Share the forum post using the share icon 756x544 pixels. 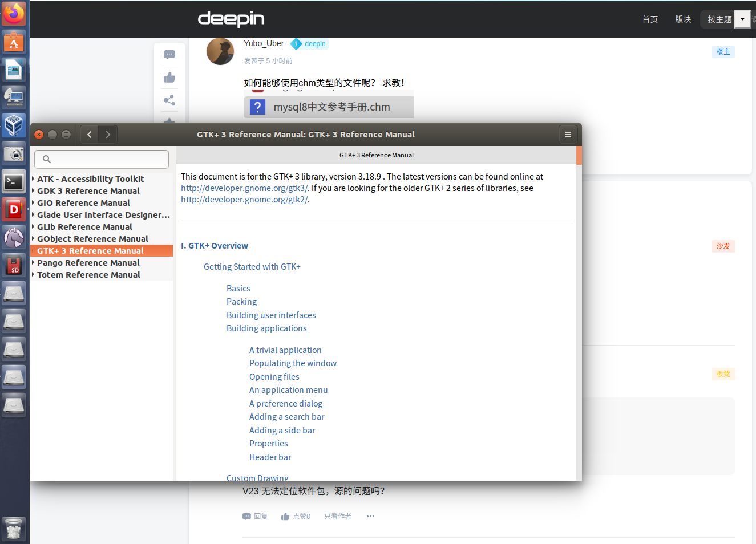[x=169, y=100]
